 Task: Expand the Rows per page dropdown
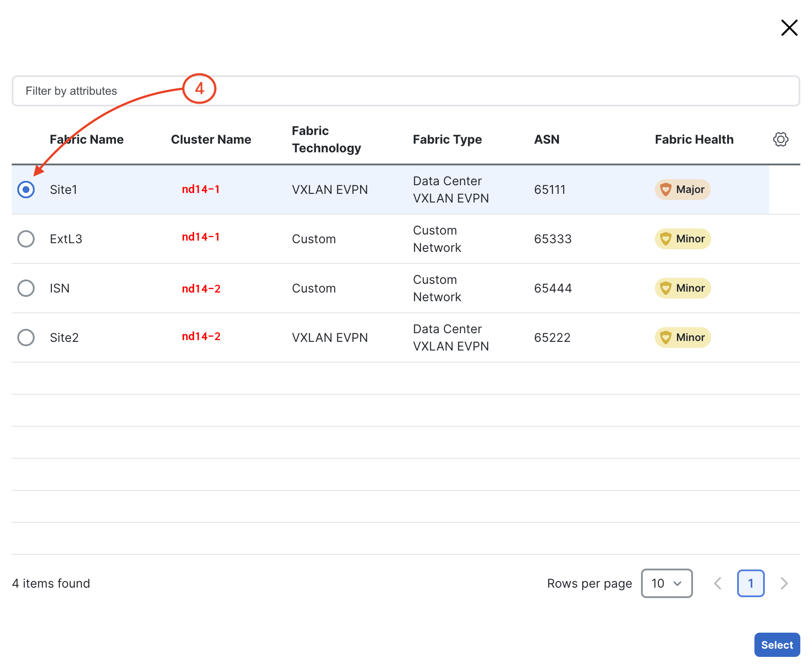[x=667, y=583]
